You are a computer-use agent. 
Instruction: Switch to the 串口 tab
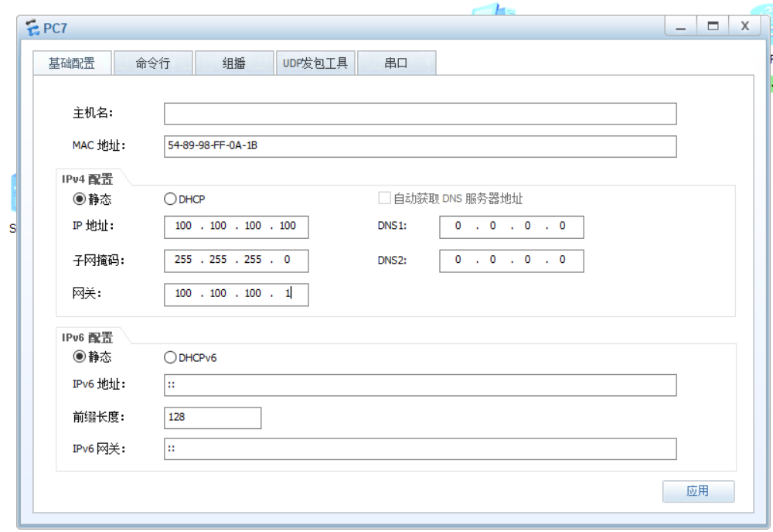click(396, 63)
